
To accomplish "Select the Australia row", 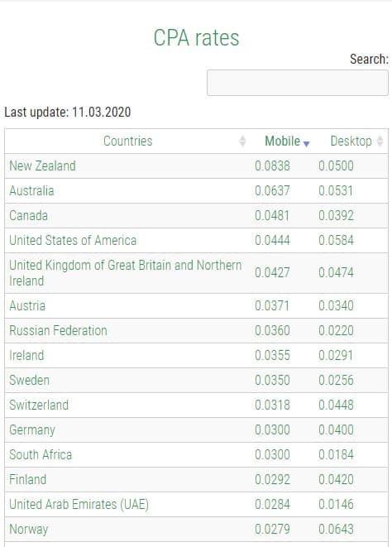I will [196, 191].
